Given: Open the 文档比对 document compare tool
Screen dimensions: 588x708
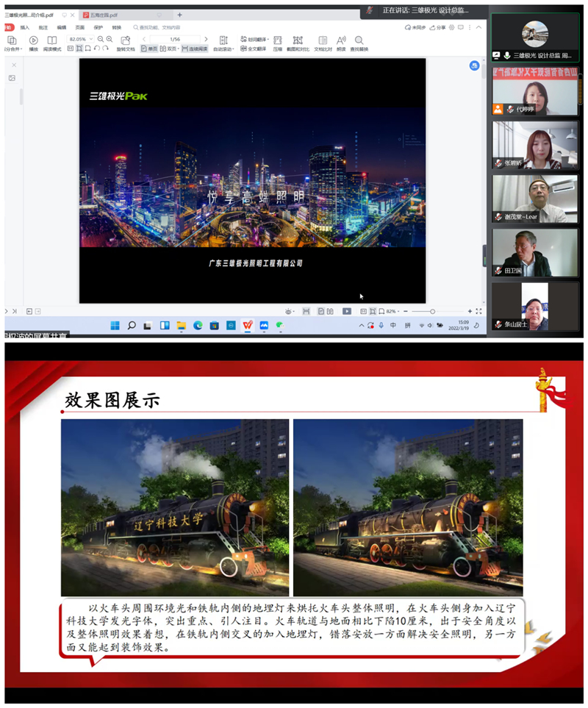Looking at the screenshot, I should point(323,43).
